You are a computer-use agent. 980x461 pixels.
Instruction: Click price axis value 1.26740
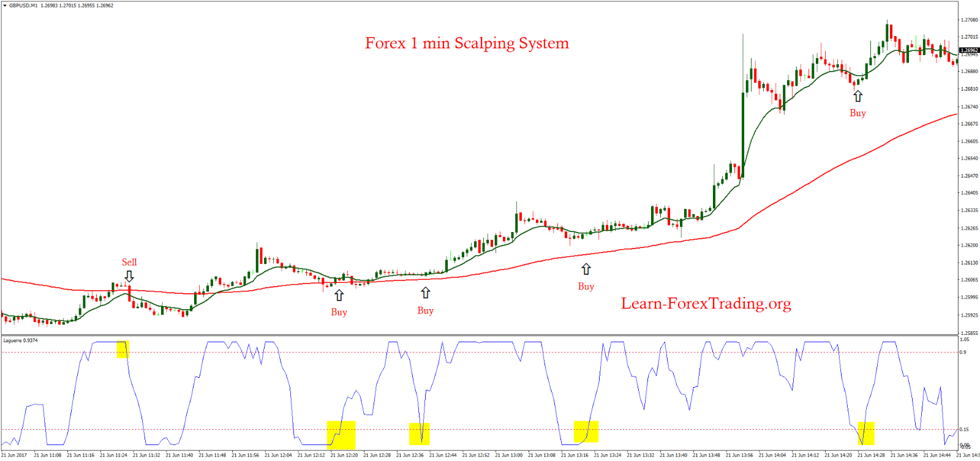tap(969, 107)
